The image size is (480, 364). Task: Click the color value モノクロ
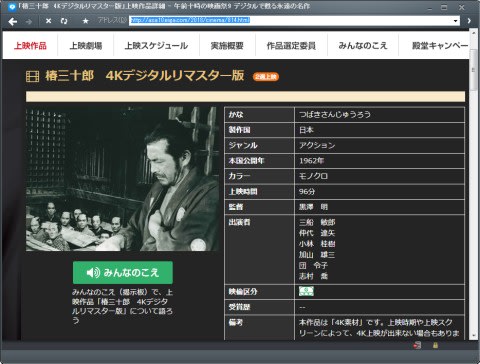[313, 176]
